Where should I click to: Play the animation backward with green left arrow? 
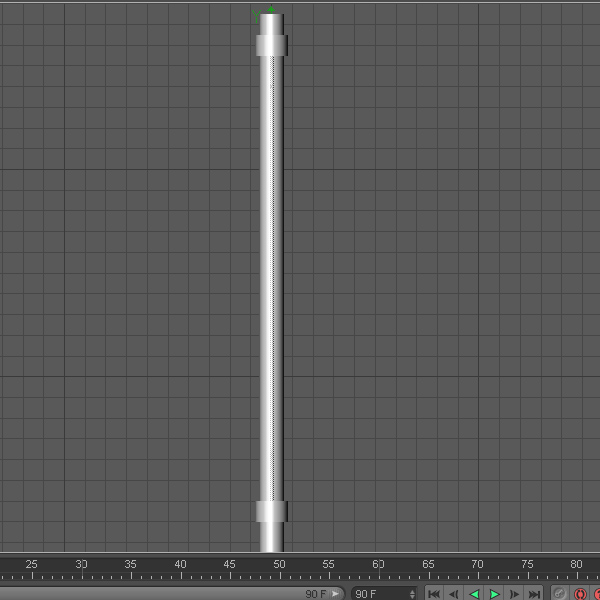click(474, 594)
